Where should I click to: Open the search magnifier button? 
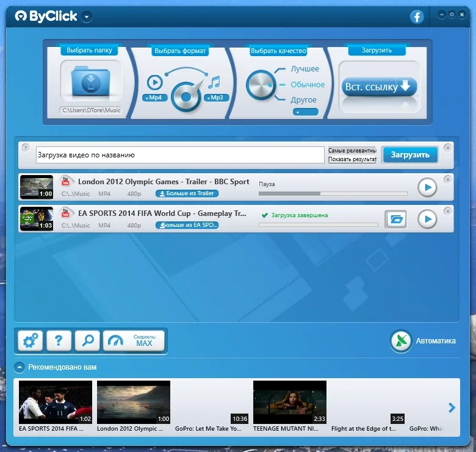click(87, 340)
